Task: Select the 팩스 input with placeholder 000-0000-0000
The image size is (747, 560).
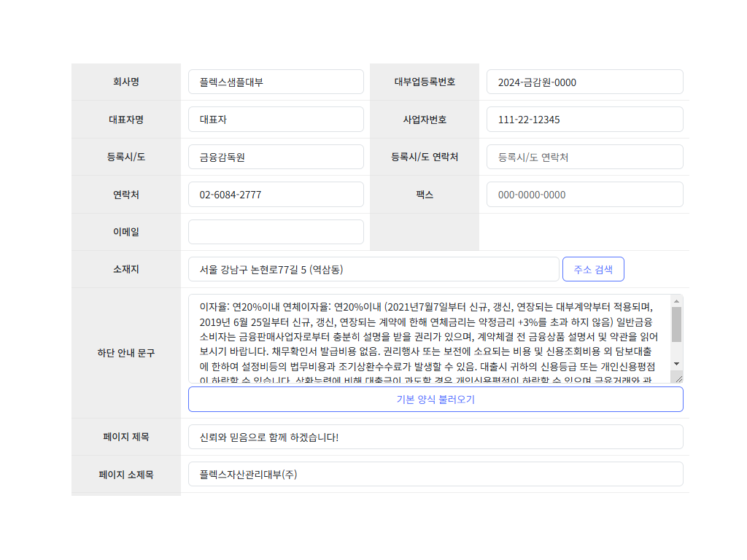Action: point(584,194)
